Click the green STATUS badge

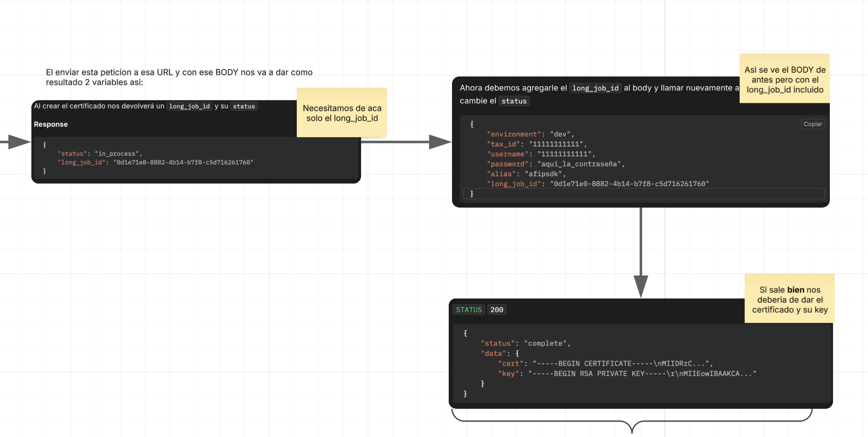click(468, 310)
